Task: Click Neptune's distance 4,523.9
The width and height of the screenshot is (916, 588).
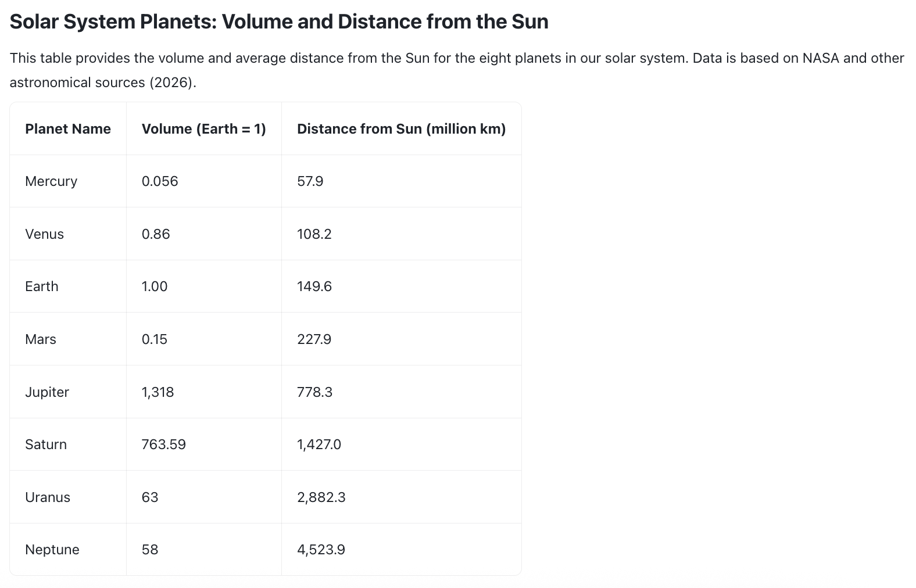Action: click(x=321, y=550)
